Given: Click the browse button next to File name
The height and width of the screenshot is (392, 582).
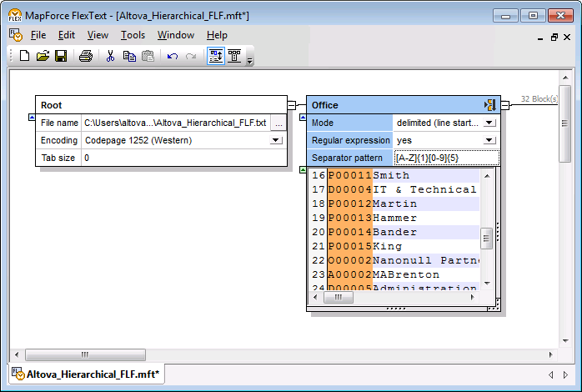Looking at the screenshot, I should point(278,123).
